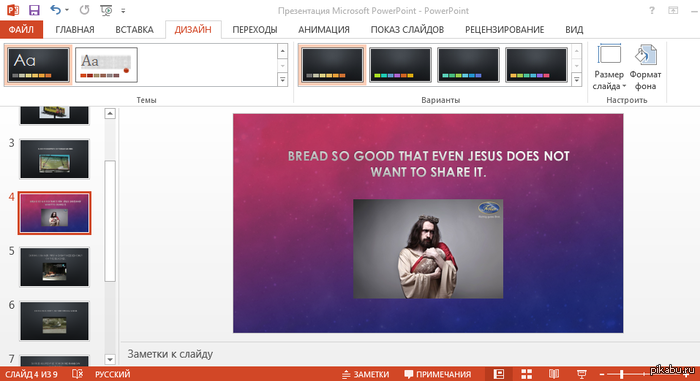Viewport: 700px width, 381px height.
Task: Select second variant with green-blue swatches
Action: [400, 65]
